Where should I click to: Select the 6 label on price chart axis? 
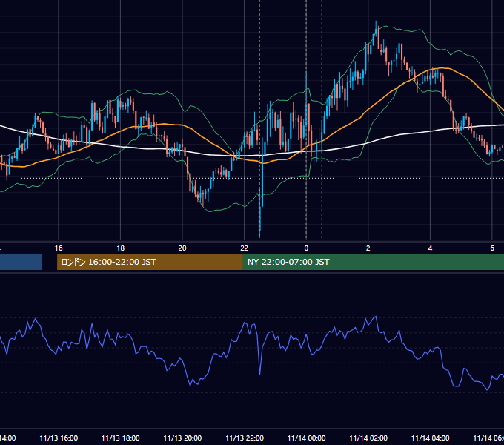(x=492, y=248)
